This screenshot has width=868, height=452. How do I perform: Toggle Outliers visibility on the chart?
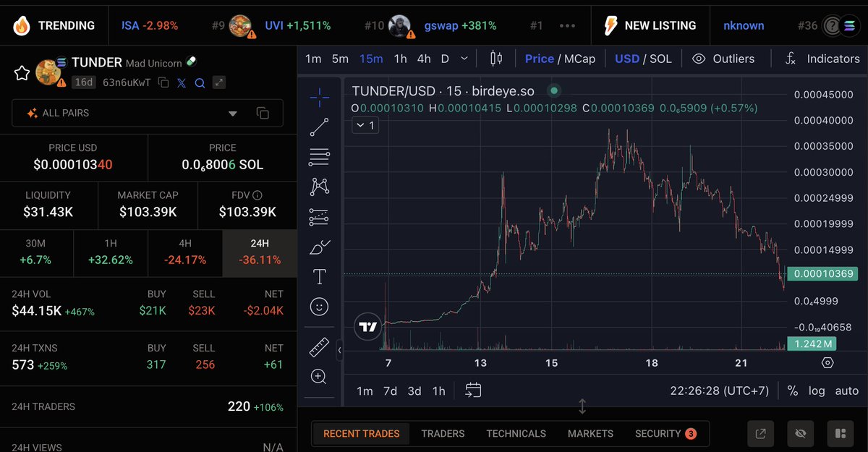click(723, 59)
